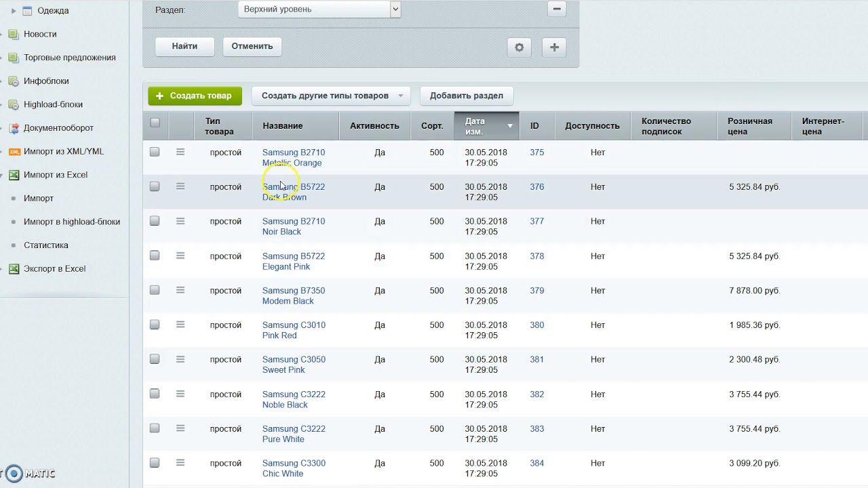The width and height of the screenshot is (868, 488).
Task: Open Samsung C3010 Pink Red product link
Action: 294,330
